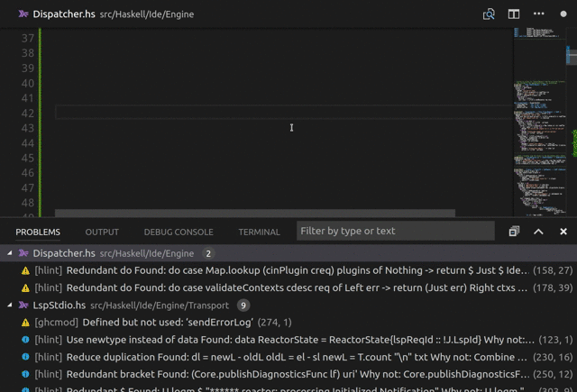The width and height of the screenshot is (577, 392).
Task: Click the Filter by type or text field
Action: coord(395,231)
